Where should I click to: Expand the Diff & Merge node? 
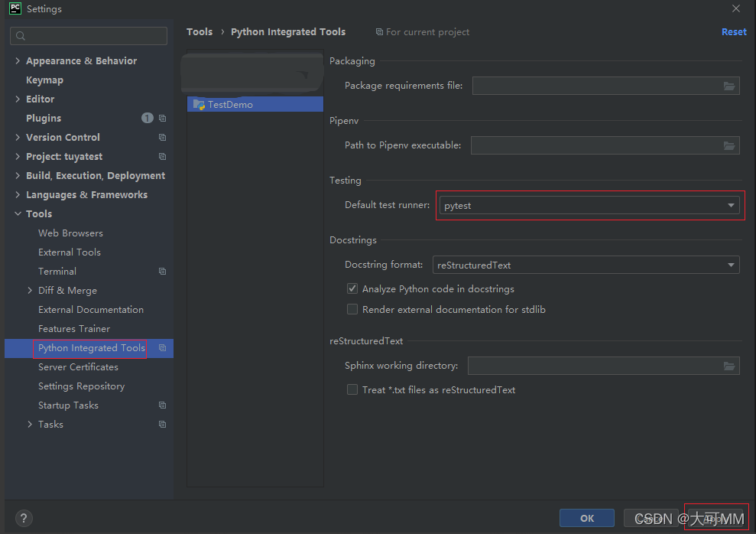tap(30, 291)
